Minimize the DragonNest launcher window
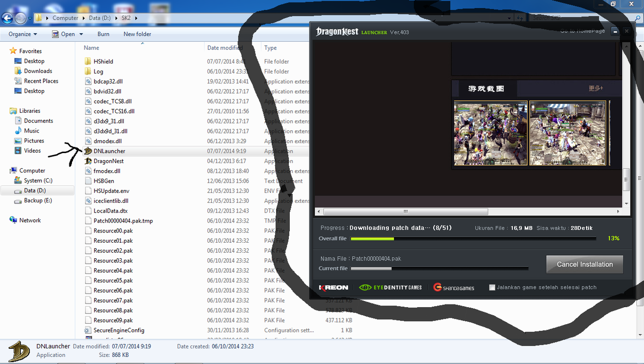This screenshot has width=644, height=364. 615,31
